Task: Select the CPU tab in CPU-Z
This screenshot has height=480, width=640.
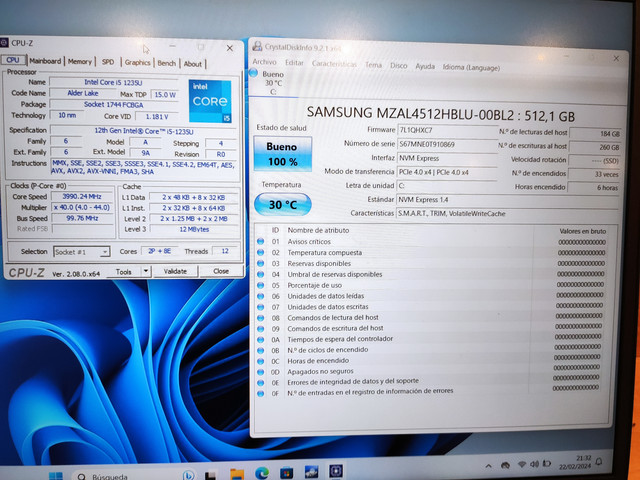Action: pos(13,60)
